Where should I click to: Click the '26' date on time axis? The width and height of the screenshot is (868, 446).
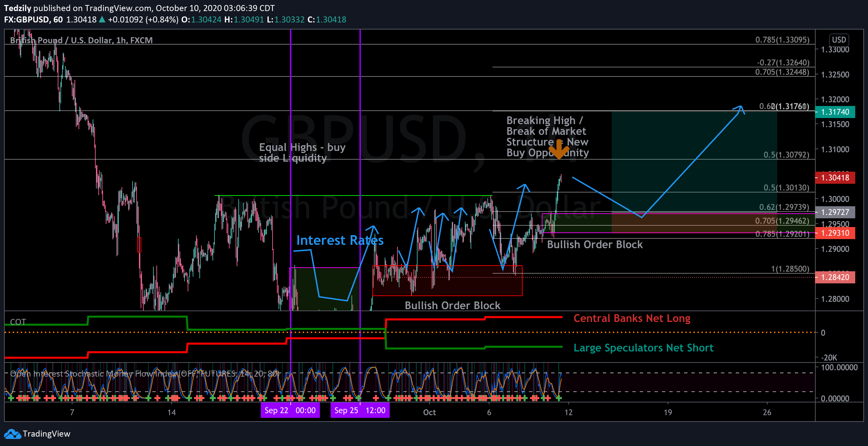pyautogui.click(x=767, y=412)
